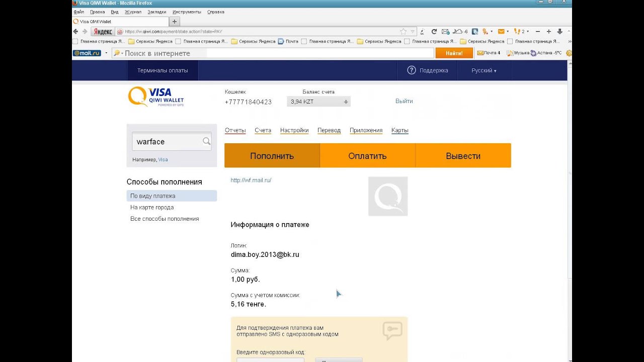Open the footprints counter dropdown arrow
This screenshot has width=644, height=362.
(528, 31)
